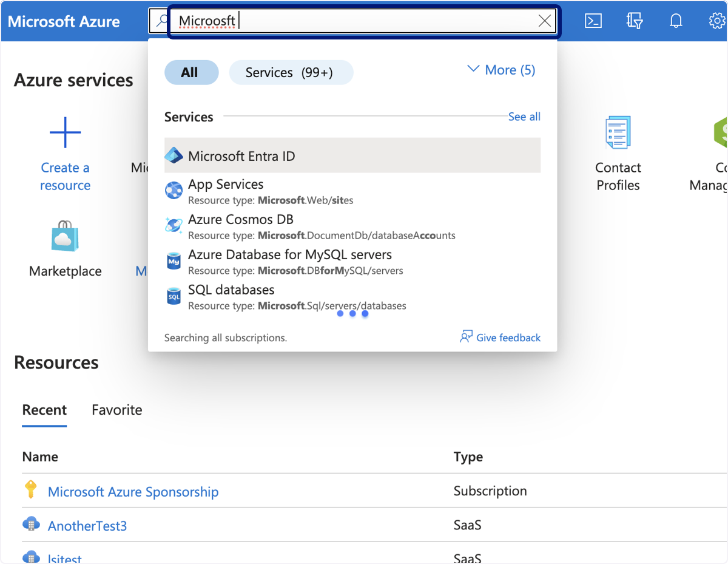Open App Services search result
Screen dimensions: 728x564
(x=352, y=191)
